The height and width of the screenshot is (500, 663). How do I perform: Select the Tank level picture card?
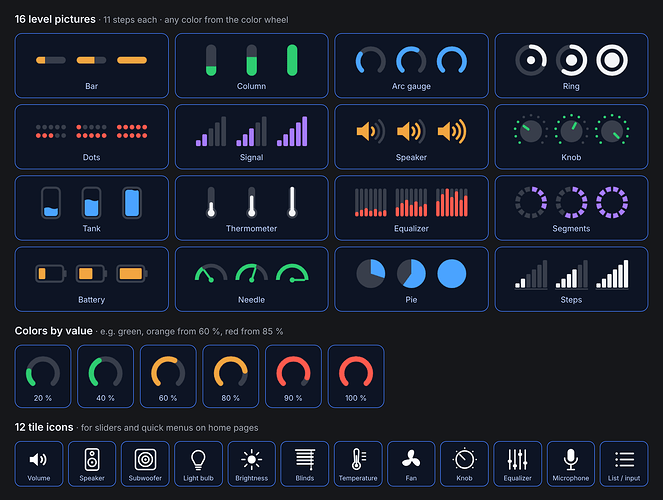[x=92, y=208]
